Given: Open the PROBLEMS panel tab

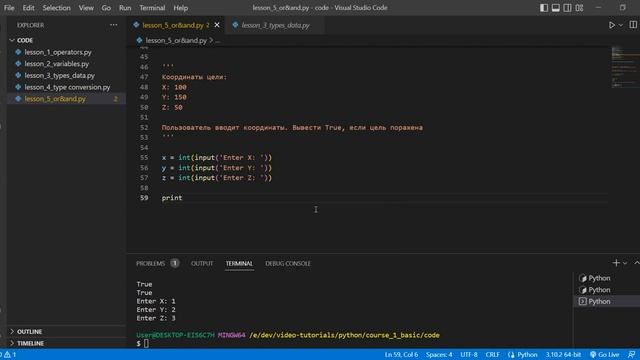Looking at the screenshot, I should pyautogui.click(x=151, y=264).
